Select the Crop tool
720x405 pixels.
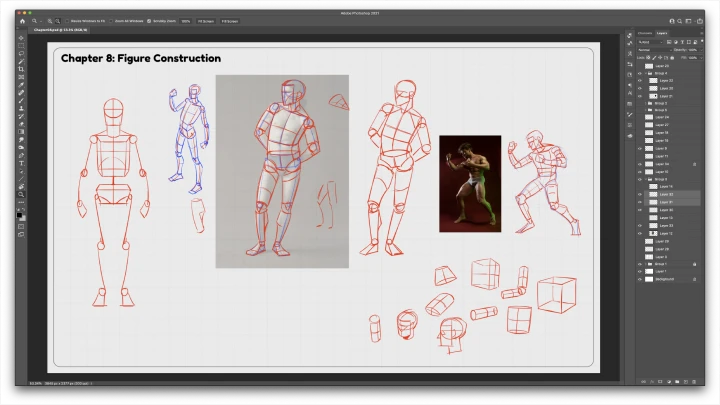(21, 70)
